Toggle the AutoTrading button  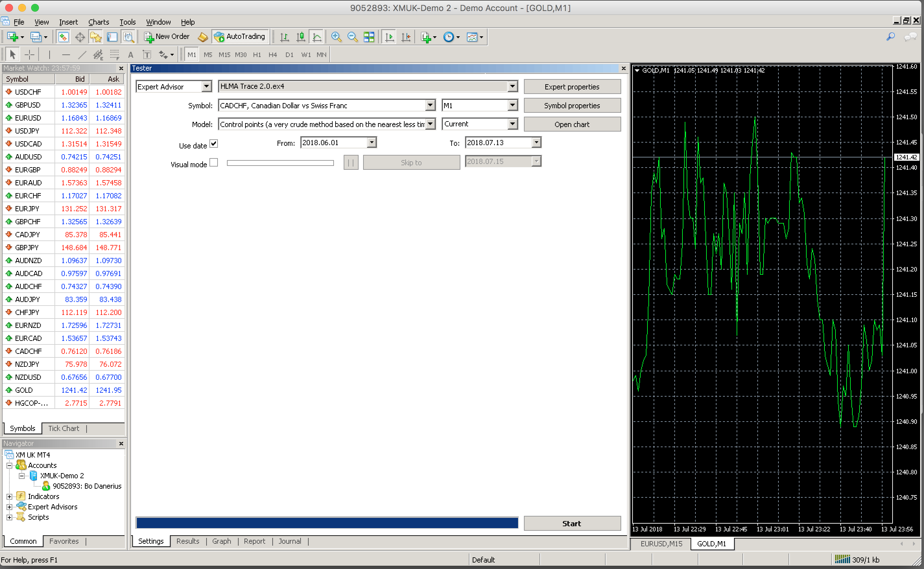pyautogui.click(x=240, y=37)
